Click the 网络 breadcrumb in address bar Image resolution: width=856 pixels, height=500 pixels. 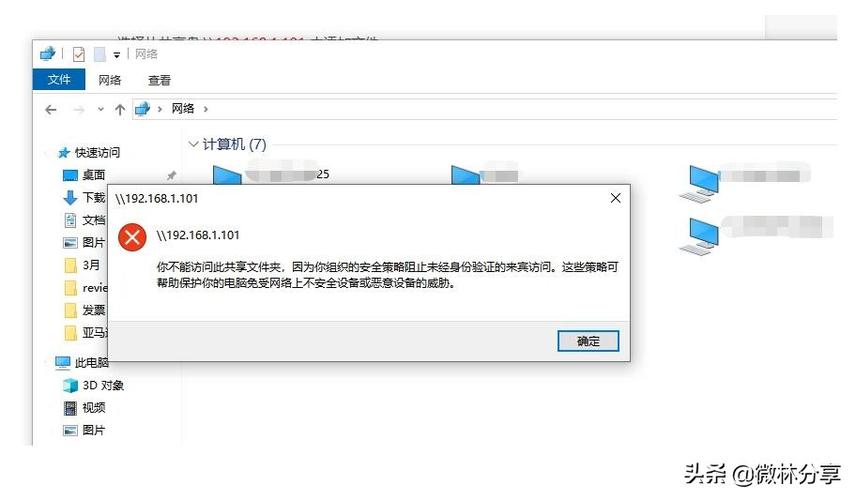(183, 109)
